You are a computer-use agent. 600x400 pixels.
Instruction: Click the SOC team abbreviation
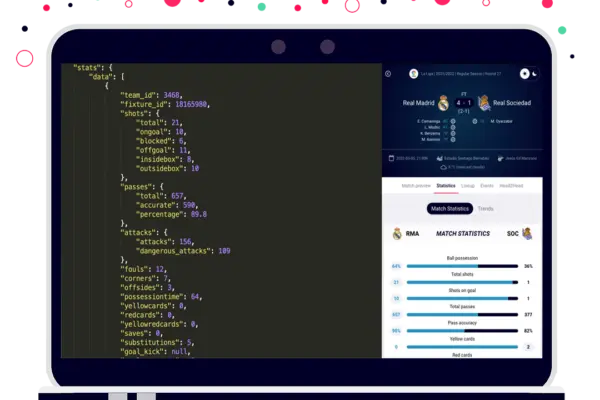(x=513, y=233)
